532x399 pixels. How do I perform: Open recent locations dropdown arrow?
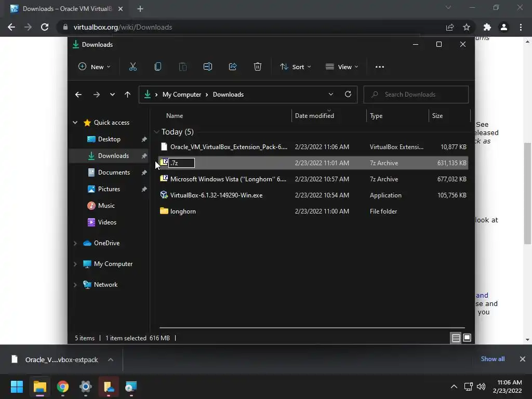click(112, 95)
